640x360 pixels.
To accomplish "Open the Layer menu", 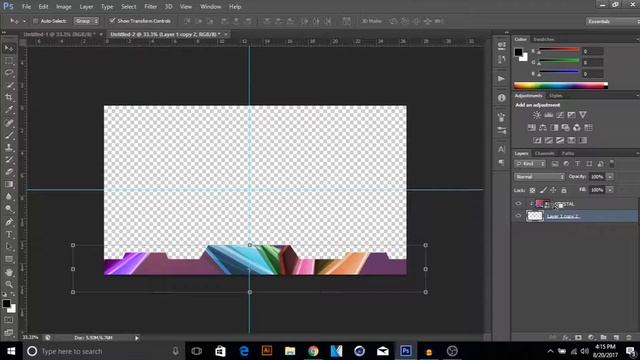I will [86, 7].
